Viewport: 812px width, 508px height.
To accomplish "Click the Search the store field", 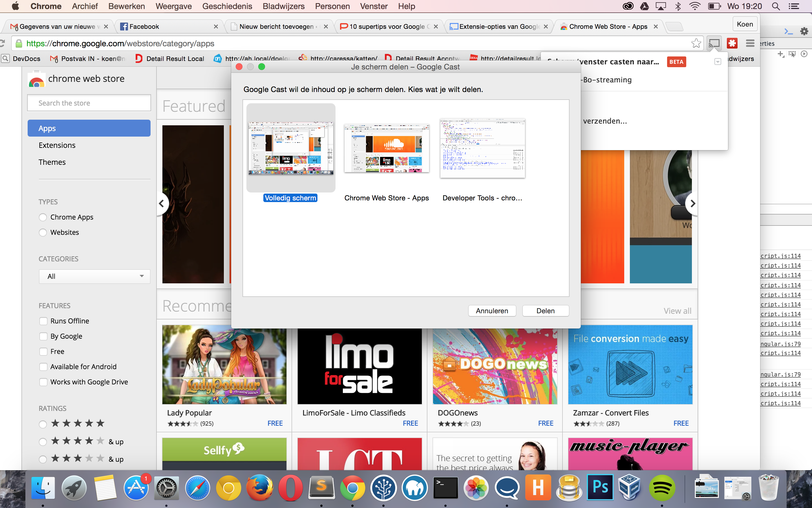I will pyautogui.click(x=89, y=103).
